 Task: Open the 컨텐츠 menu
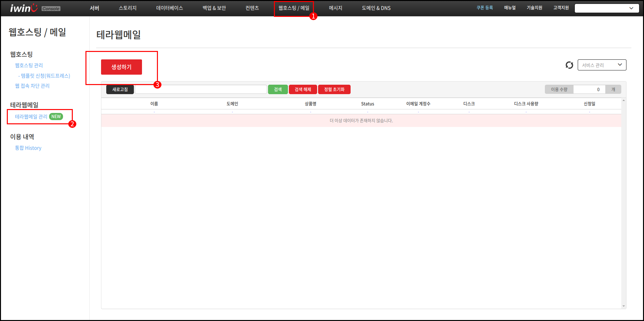click(x=252, y=8)
